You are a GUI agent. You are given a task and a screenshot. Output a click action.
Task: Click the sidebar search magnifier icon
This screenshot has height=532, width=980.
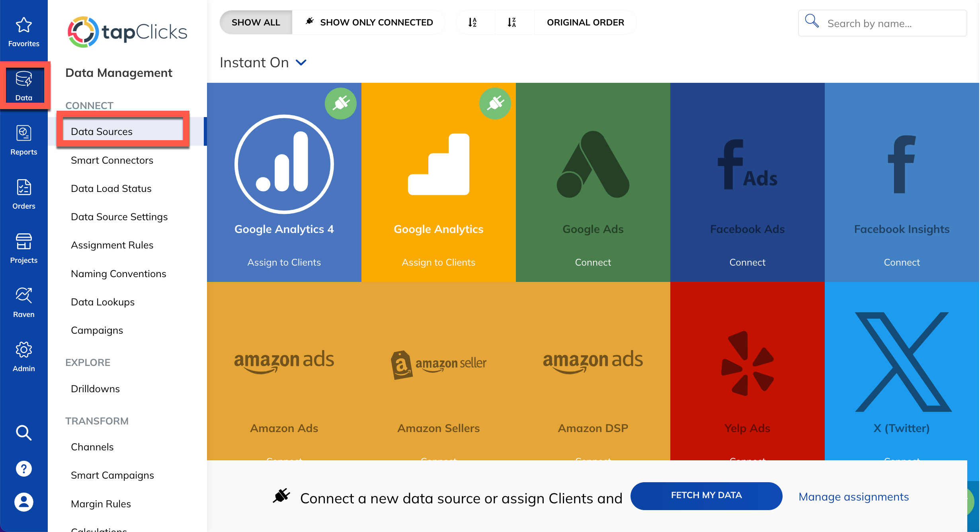(23, 433)
